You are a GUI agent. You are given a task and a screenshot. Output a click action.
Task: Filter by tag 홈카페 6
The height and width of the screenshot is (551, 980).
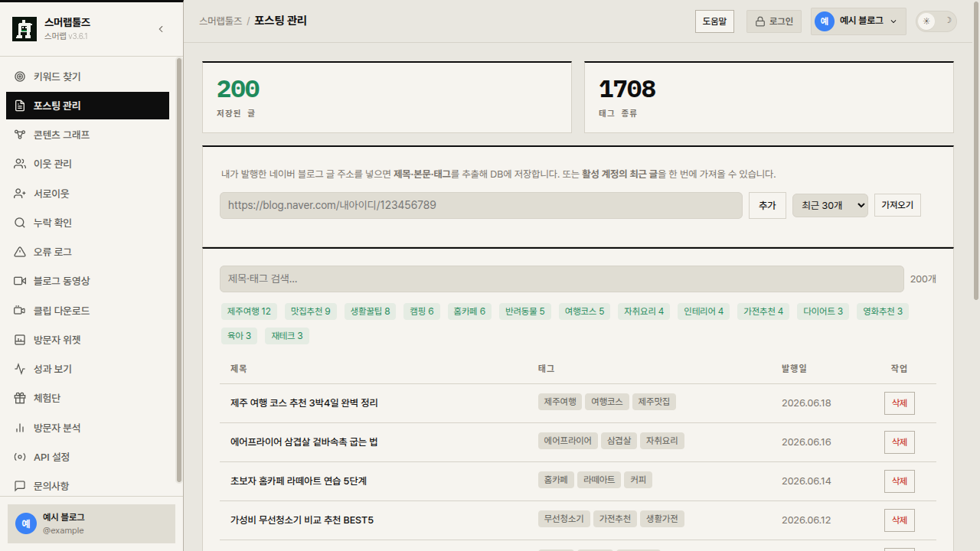[x=469, y=311]
